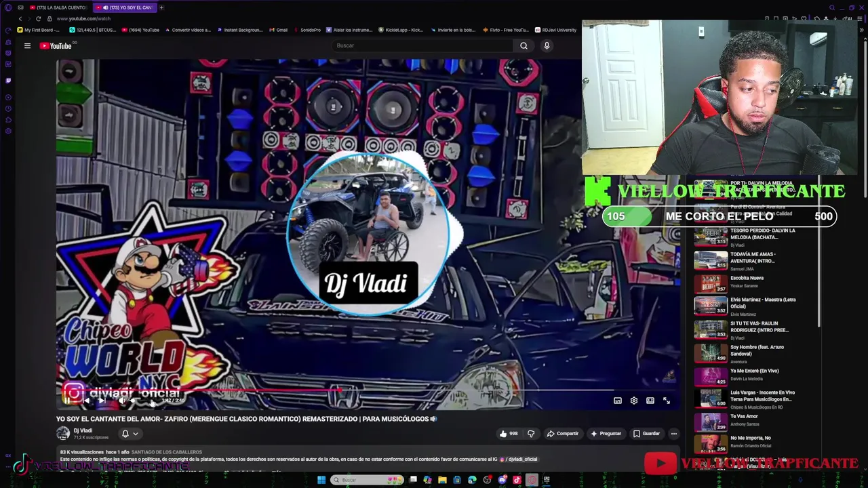
Task: Open Microsoft Store from the taskbar
Action: click(457, 480)
